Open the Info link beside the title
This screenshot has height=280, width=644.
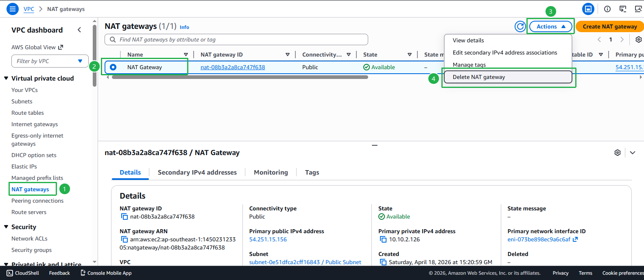(x=184, y=27)
